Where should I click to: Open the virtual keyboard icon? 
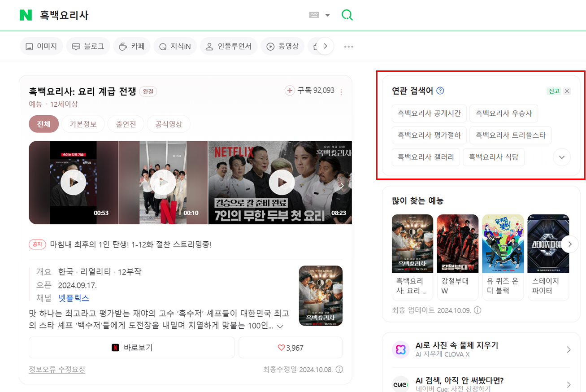(314, 15)
